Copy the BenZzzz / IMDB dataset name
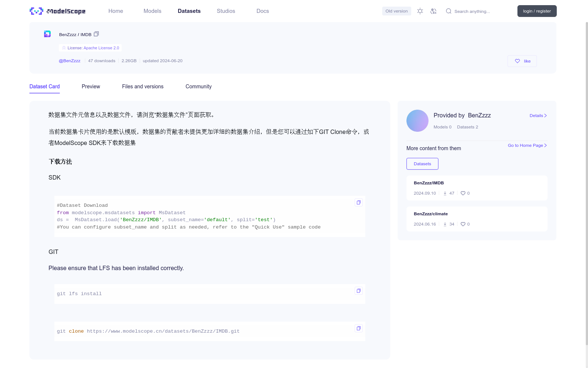The height and width of the screenshot is (368, 588). tap(96, 34)
